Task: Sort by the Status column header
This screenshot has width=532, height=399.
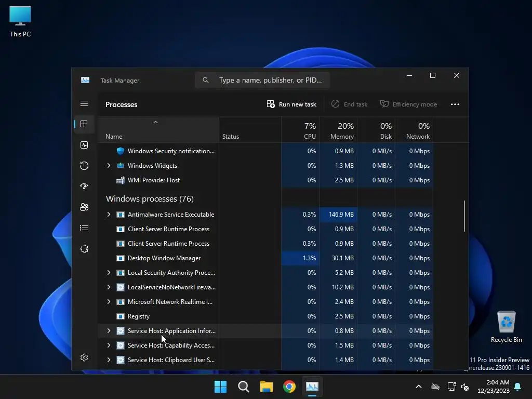Action: click(250, 130)
